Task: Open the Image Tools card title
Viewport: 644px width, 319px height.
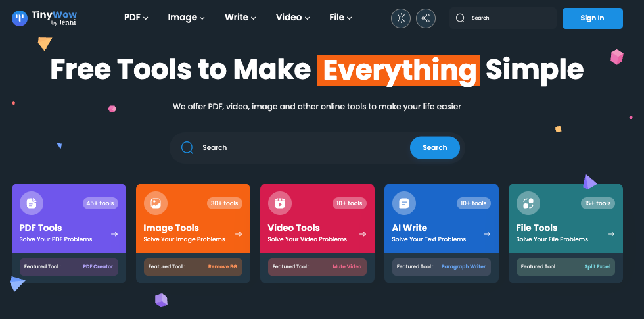Action: (172, 228)
